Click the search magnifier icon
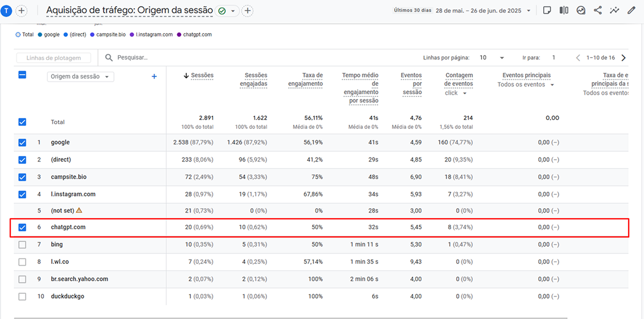 point(109,57)
